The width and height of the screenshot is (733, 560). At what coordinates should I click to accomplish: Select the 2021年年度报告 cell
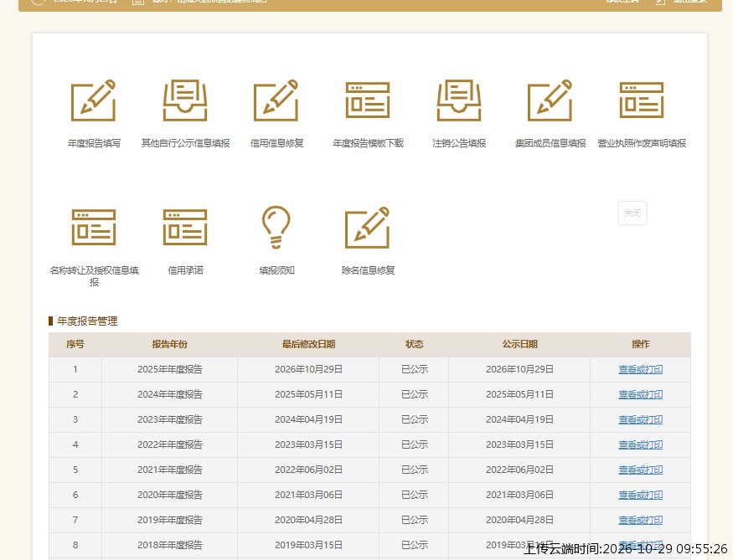170,470
